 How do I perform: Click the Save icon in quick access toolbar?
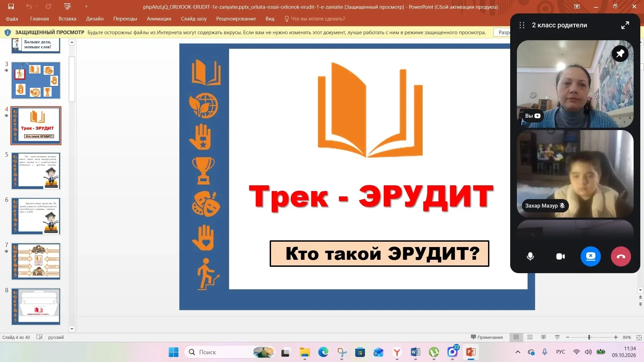coord(11,6)
